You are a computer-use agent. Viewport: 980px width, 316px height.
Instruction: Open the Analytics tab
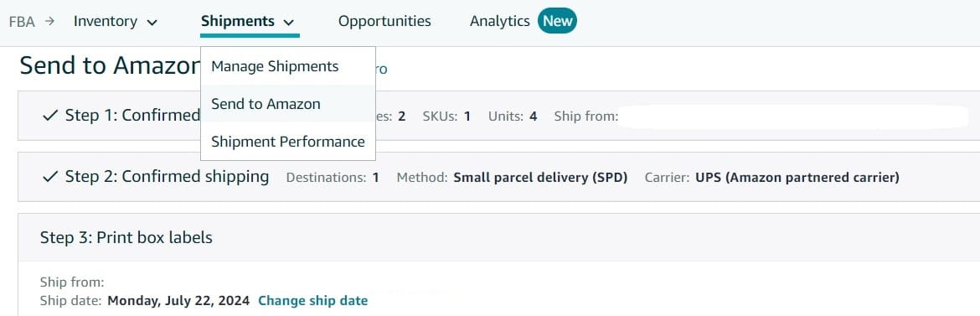click(500, 21)
